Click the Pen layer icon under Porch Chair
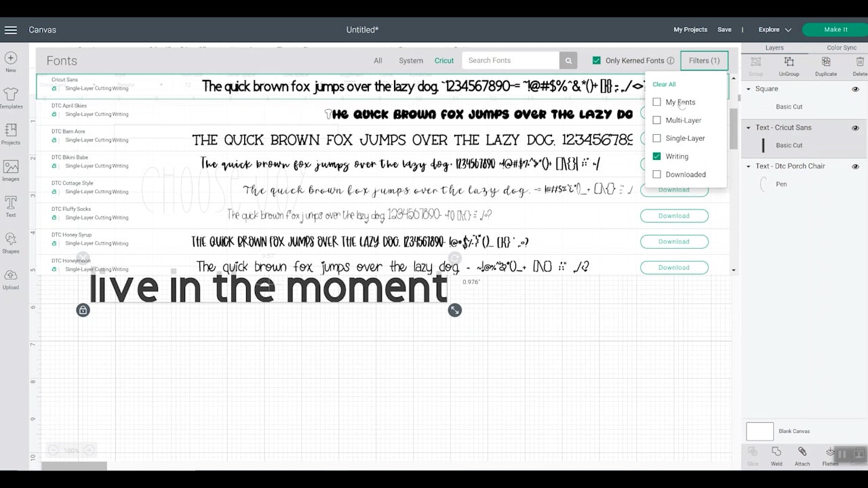 pos(764,184)
